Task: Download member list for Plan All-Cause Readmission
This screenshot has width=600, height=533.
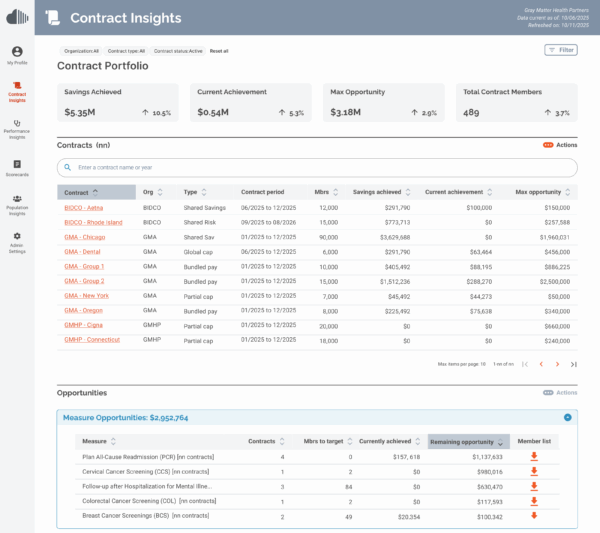Action: click(534, 458)
